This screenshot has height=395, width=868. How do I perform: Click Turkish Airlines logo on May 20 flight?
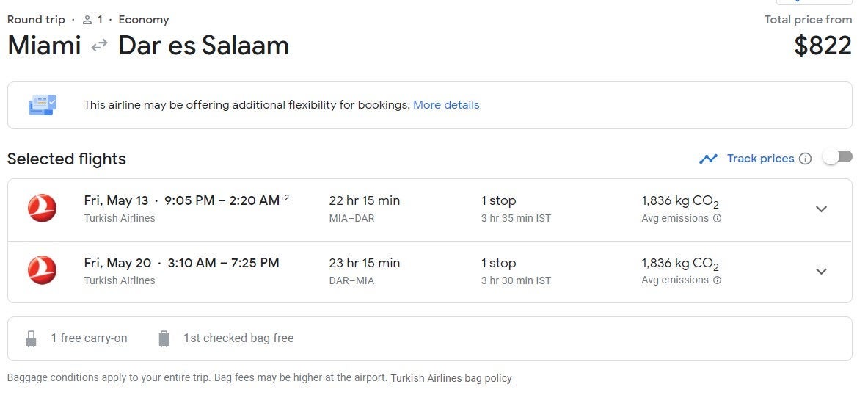[x=43, y=270]
